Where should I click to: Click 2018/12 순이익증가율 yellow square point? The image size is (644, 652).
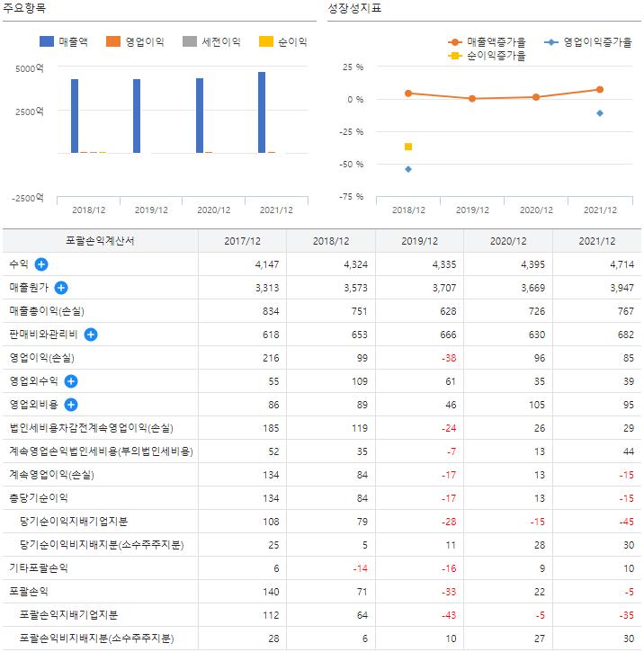(x=408, y=147)
